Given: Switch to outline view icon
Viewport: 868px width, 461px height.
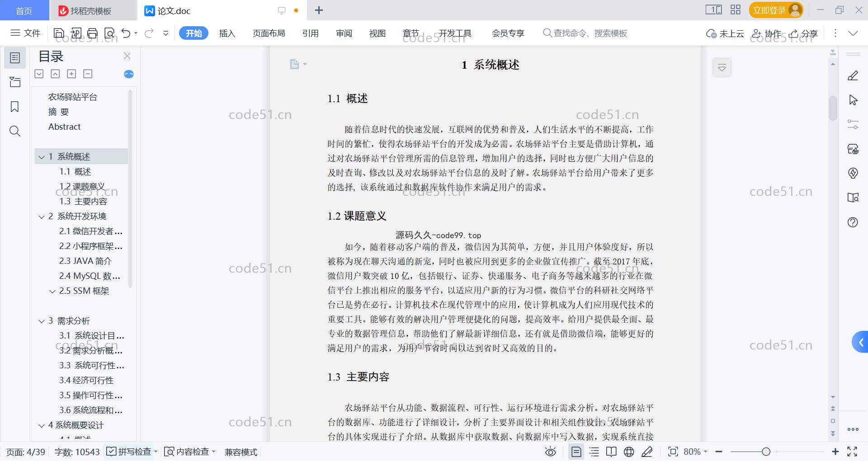Looking at the screenshot, I should (x=594, y=452).
